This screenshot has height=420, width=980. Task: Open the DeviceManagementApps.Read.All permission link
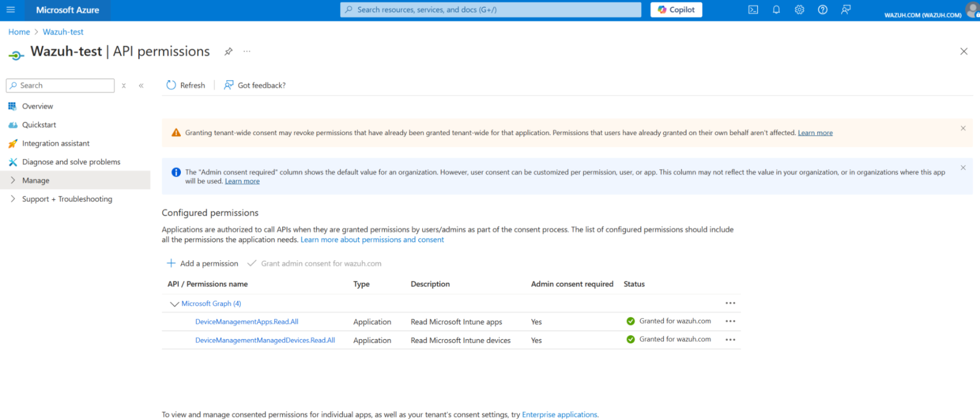[x=247, y=322]
